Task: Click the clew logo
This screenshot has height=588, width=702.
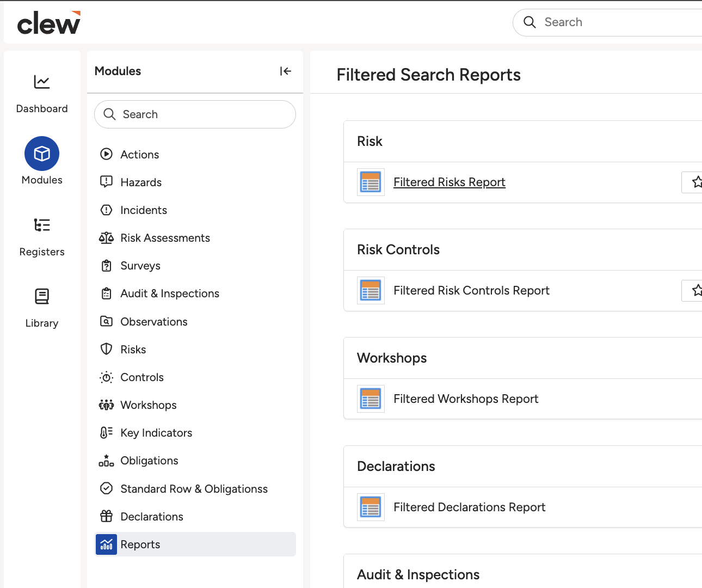Action: click(x=49, y=23)
